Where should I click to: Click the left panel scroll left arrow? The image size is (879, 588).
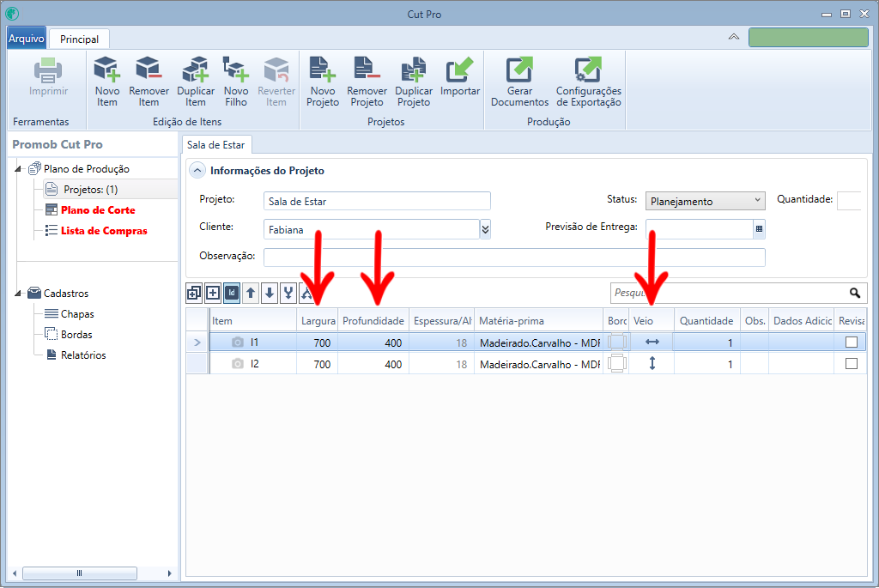tap(15, 573)
